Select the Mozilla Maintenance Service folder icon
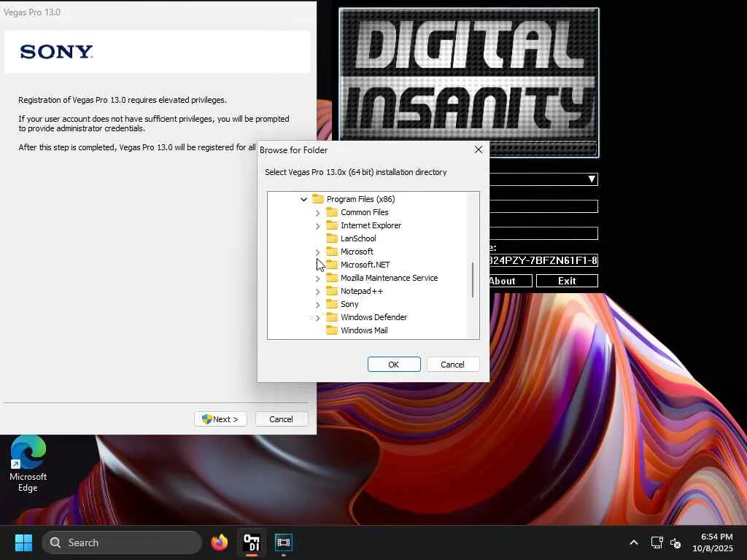This screenshot has height=560, width=747. [332, 278]
